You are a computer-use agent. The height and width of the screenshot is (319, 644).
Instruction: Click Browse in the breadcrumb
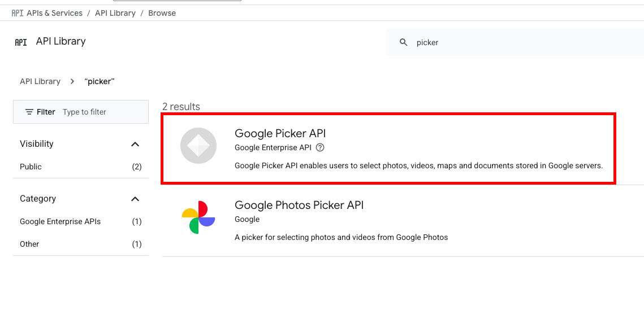point(162,13)
